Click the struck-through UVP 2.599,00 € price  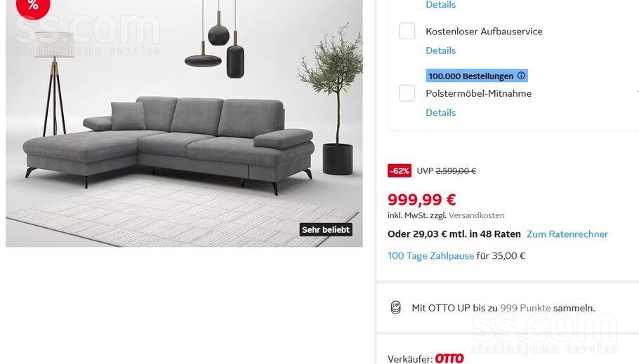click(446, 171)
